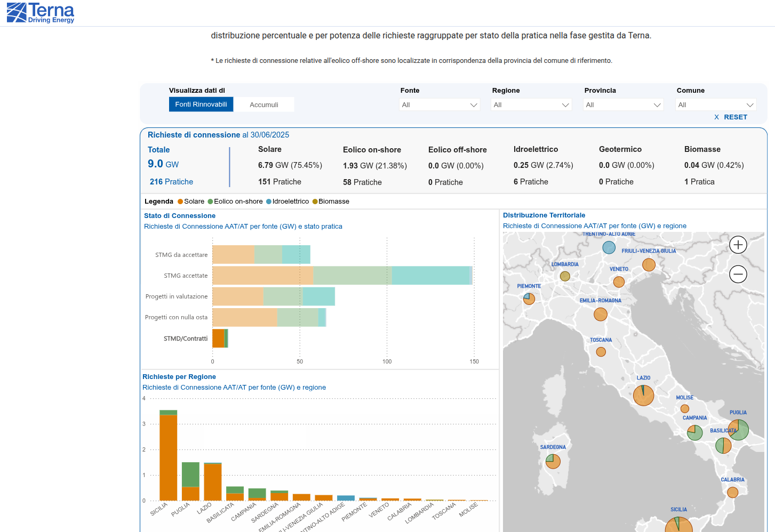Expand the Regione dropdown
The height and width of the screenshot is (532, 775).
[x=531, y=105]
